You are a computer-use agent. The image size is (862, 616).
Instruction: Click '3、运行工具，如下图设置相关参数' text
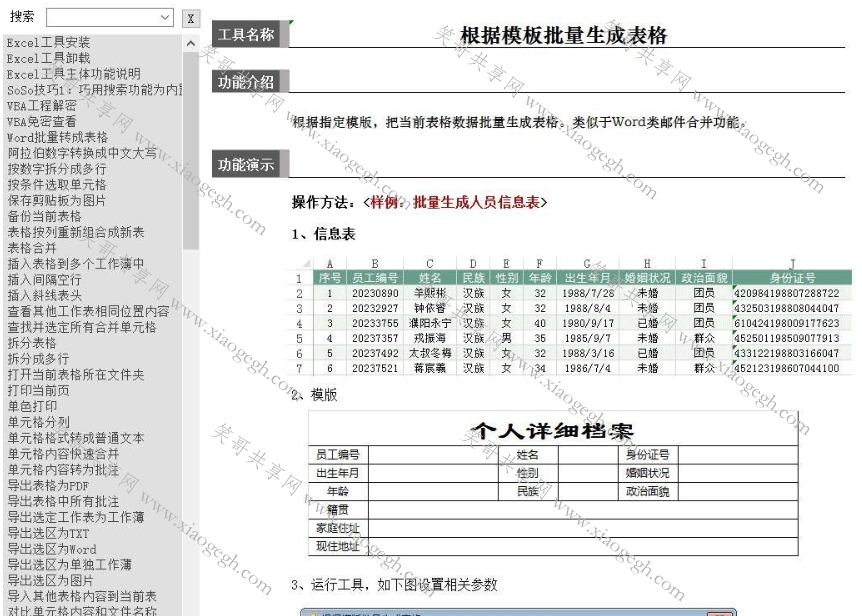coord(394,585)
